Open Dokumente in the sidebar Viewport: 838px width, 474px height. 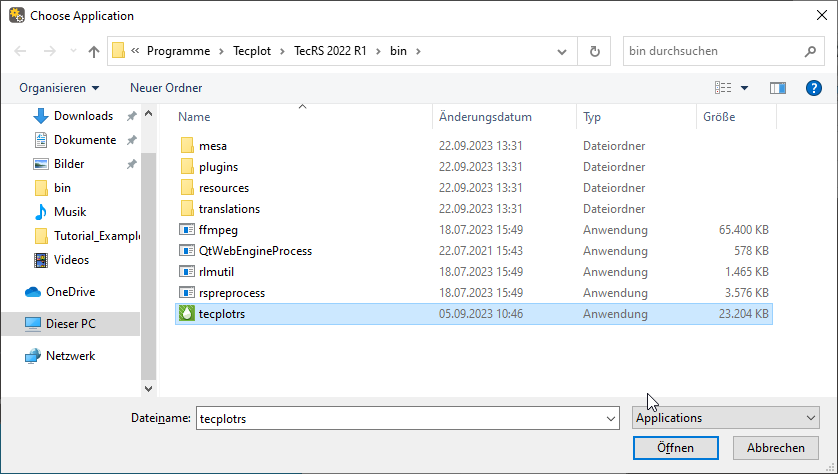pos(85,140)
